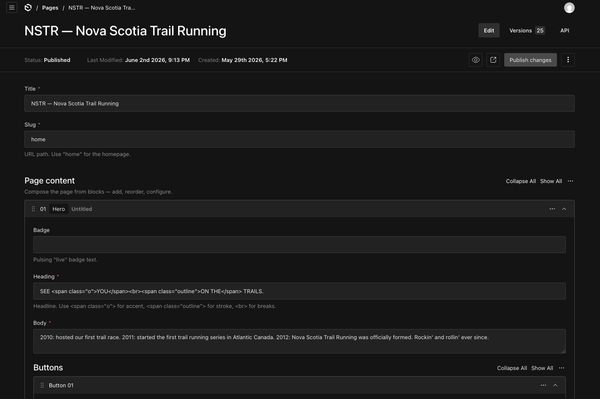Click the page heading NSTR — Nova Scotia Trail Running

click(125, 31)
